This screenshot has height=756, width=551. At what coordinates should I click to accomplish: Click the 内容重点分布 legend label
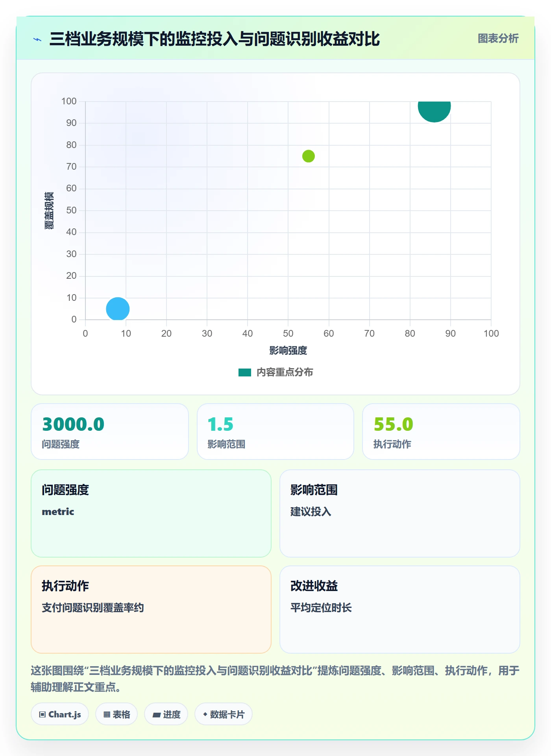(x=285, y=372)
